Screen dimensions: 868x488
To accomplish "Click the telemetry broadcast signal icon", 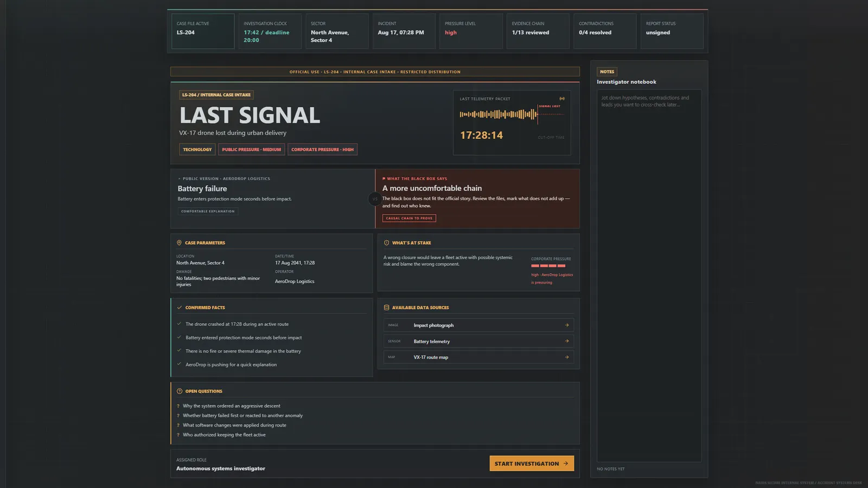I will point(562,99).
